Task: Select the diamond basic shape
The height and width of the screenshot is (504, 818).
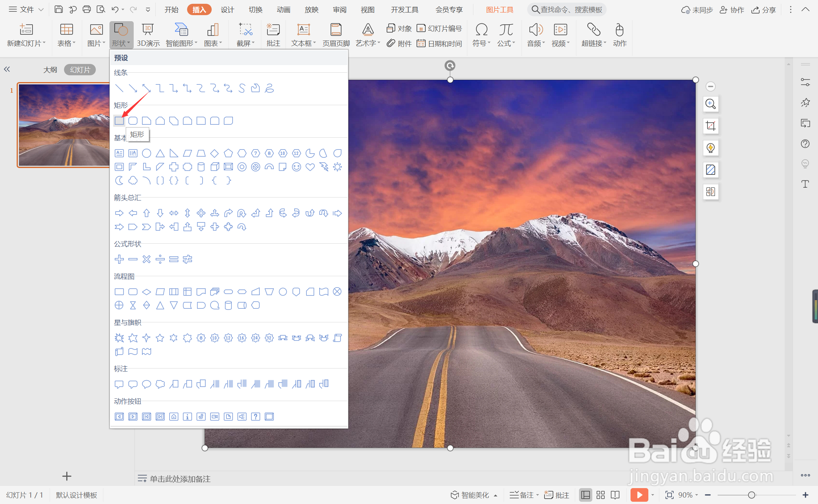Action: tap(215, 153)
